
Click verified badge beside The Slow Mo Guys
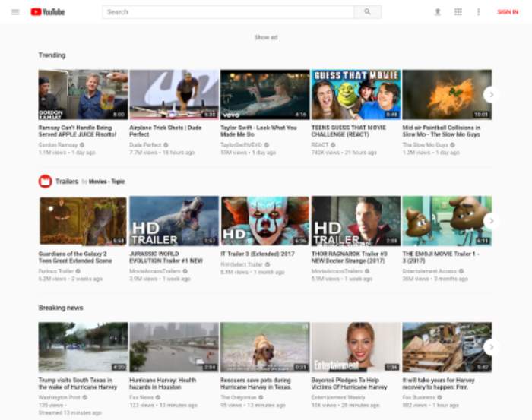(x=452, y=145)
